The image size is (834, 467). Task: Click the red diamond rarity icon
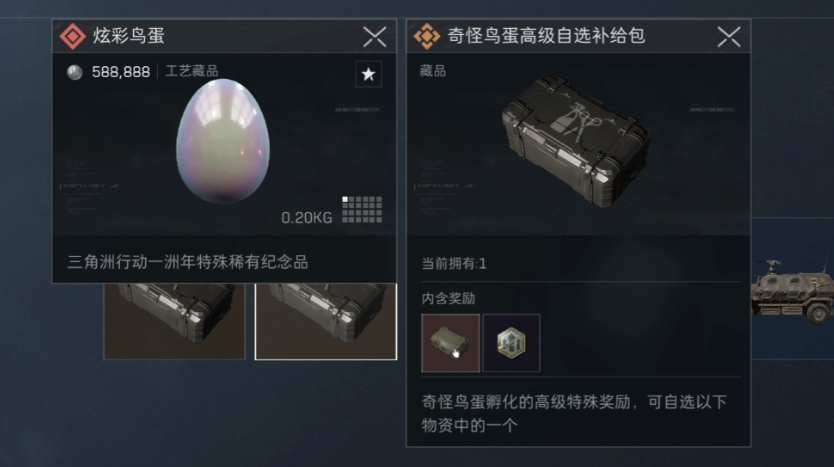click(72, 36)
